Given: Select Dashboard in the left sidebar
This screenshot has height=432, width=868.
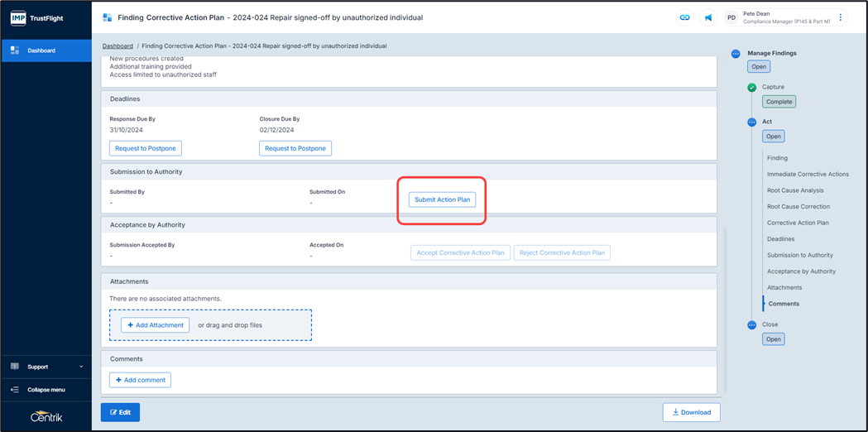Looking at the screenshot, I should click(x=46, y=50).
